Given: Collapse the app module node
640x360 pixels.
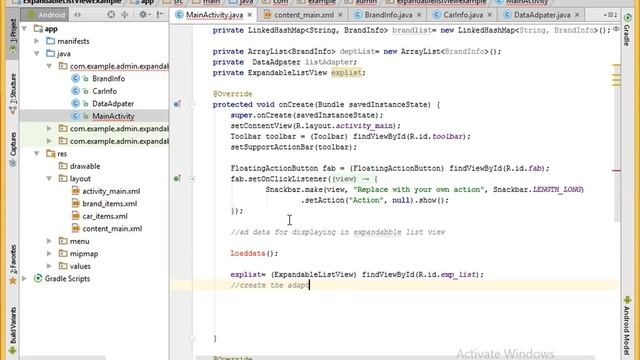Looking at the screenshot, I should (x=24, y=29).
